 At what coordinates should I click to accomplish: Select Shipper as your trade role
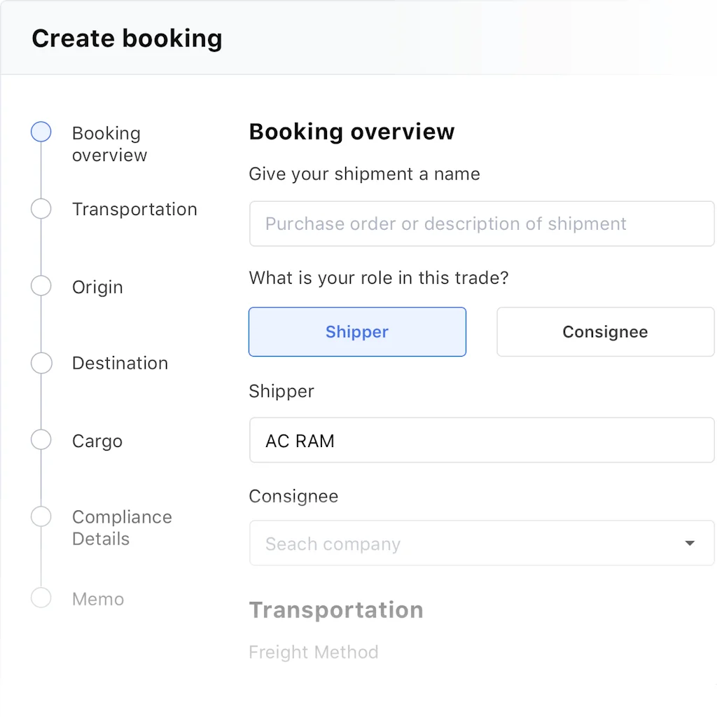click(357, 331)
